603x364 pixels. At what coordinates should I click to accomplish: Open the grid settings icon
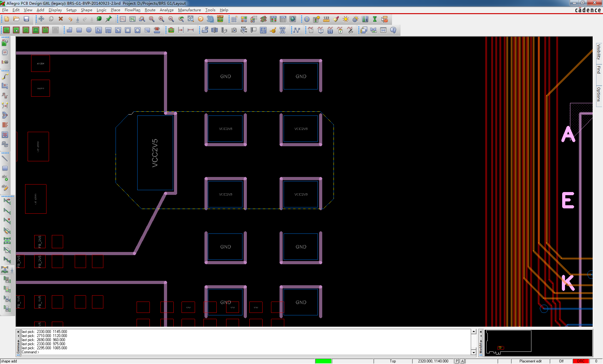234,19
